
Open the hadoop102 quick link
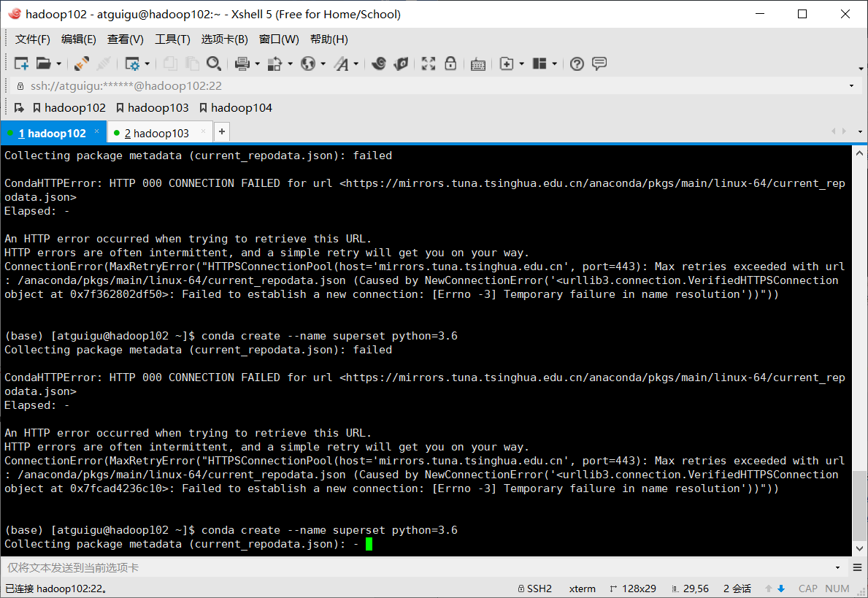(x=69, y=108)
